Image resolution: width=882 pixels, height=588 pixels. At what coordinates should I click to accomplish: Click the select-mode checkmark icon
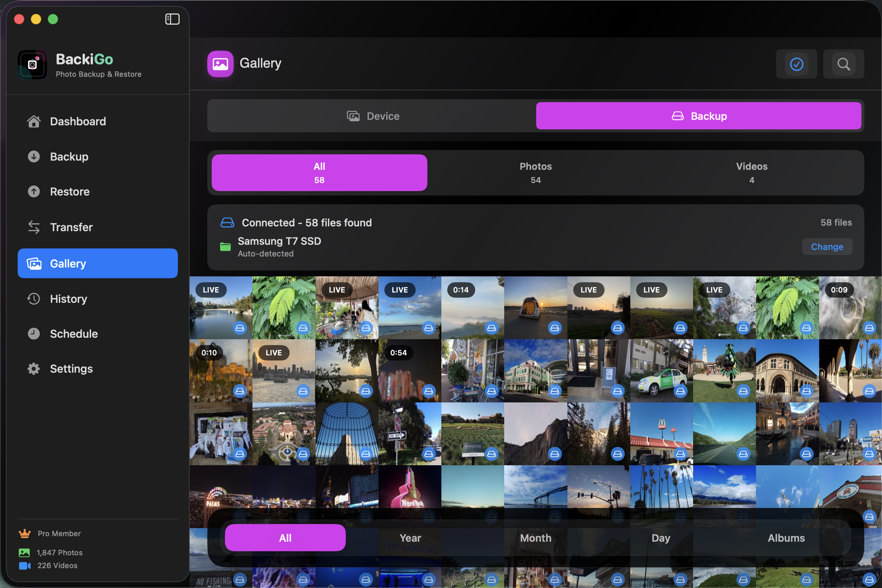coord(796,64)
